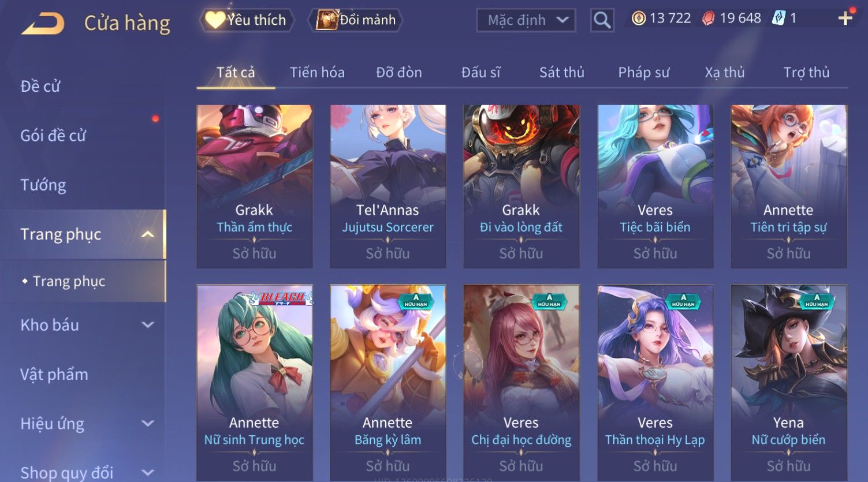Collapse the Trang phục sidebar section
The height and width of the screenshot is (482, 868).
[148, 234]
